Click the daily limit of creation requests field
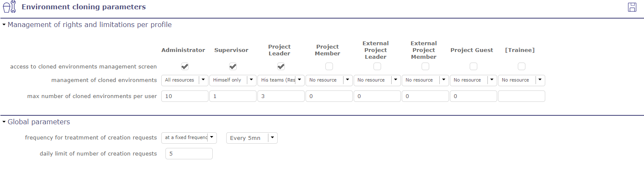644x172 pixels. 189,154
